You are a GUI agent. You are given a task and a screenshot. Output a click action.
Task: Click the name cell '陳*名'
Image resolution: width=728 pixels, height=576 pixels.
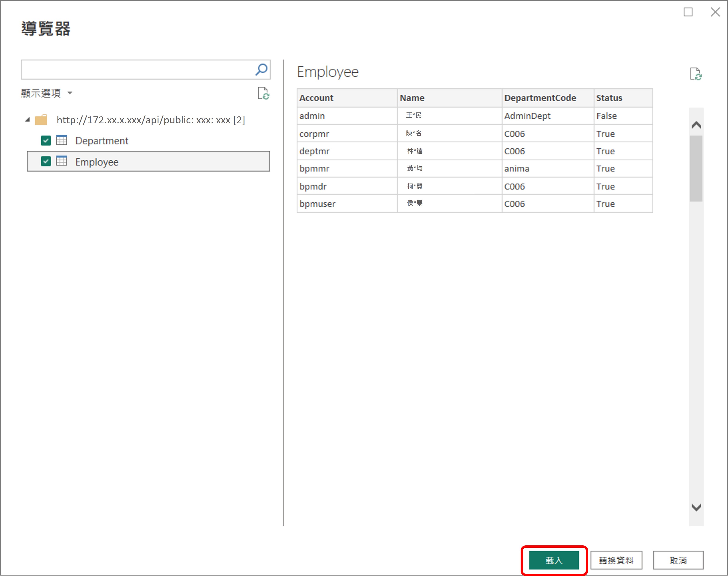450,134
